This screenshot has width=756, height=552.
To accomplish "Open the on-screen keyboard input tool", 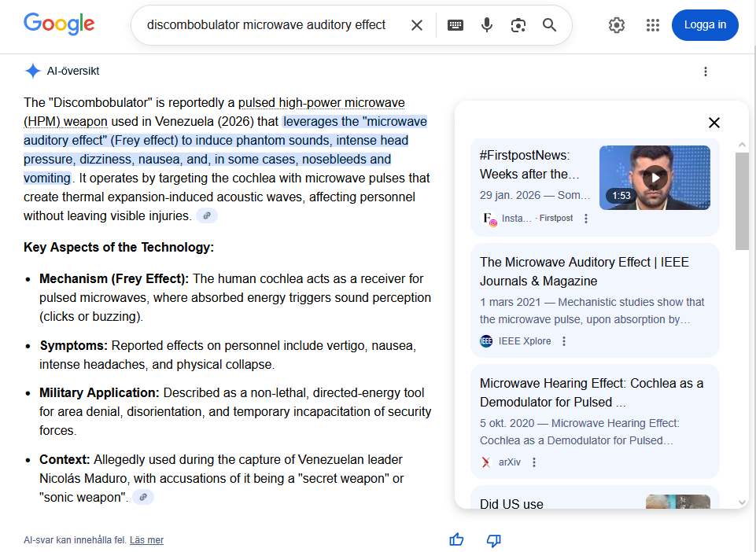I will pyautogui.click(x=455, y=25).
